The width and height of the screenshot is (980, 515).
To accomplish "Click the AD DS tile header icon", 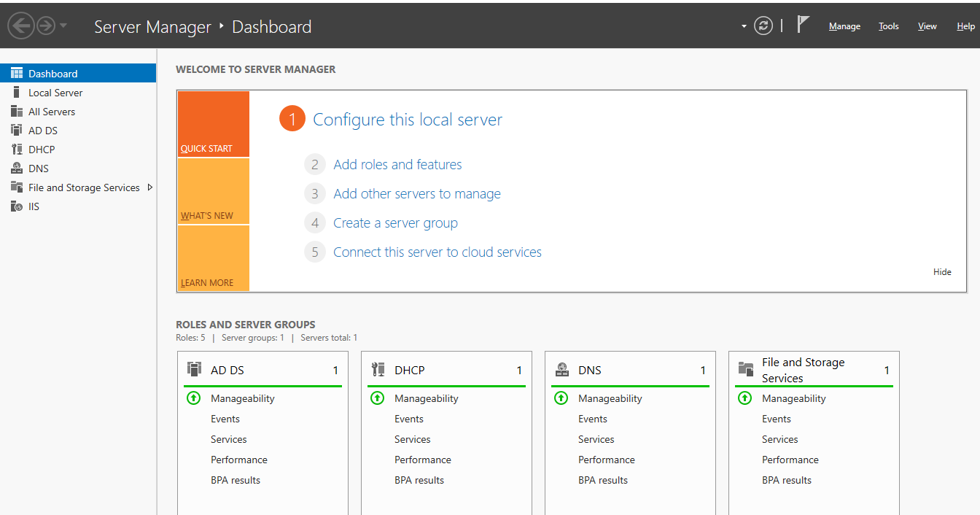I will click(x=194, y=369).
